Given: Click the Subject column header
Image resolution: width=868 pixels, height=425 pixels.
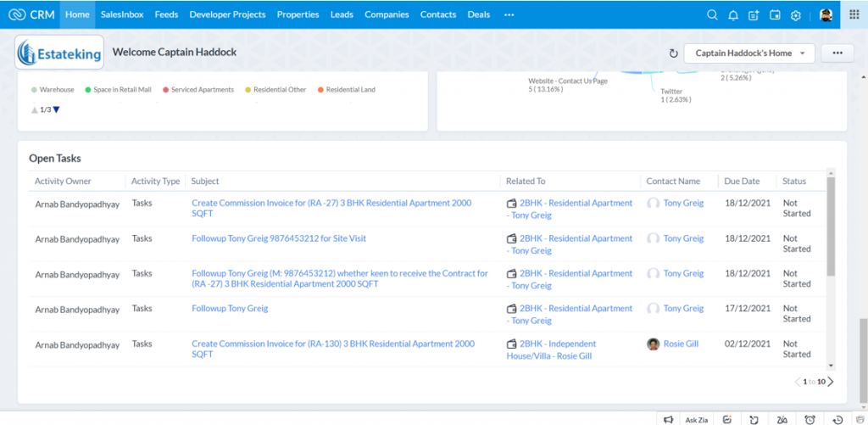Looking at the screenshot, I should pos(205,182).
